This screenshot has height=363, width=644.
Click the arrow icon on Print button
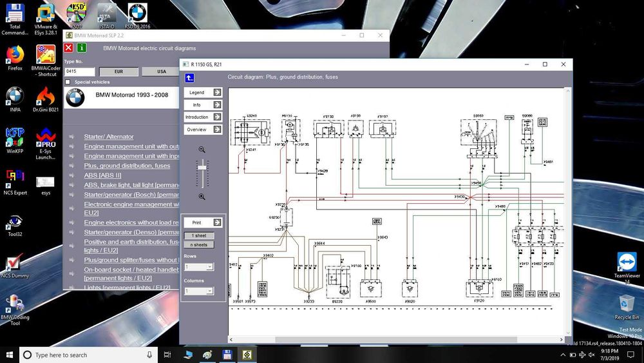pos(217,222)
